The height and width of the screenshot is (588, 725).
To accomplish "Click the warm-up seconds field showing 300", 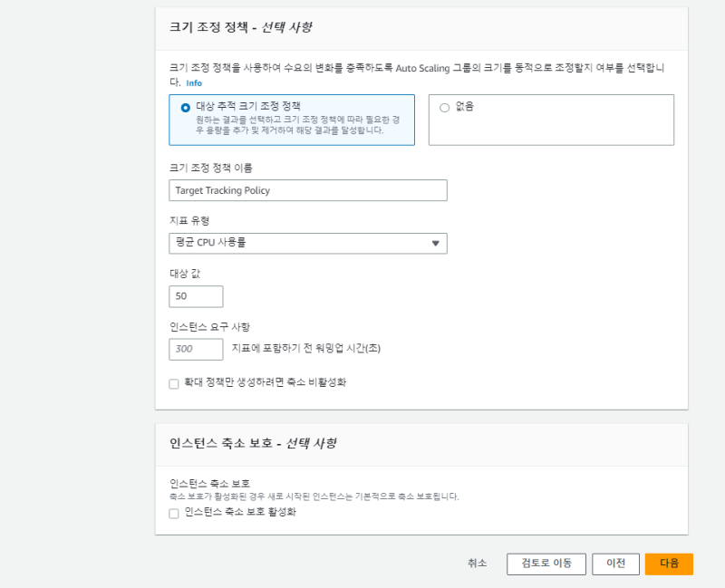I will [x=196, y=349].
